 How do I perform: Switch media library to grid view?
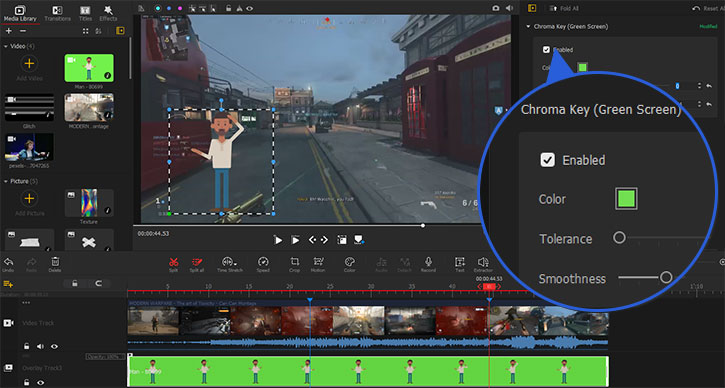click(x=86, y=31)
